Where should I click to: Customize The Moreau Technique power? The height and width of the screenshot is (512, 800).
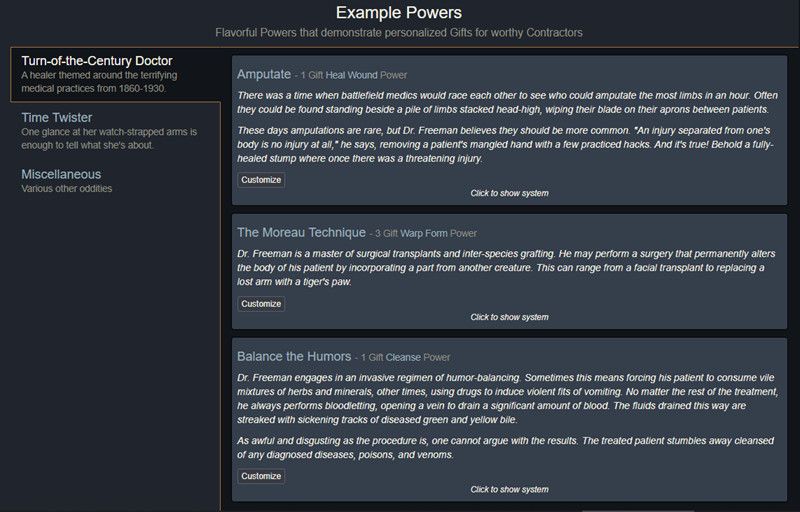pyautogui.click(x=261, y=304)
